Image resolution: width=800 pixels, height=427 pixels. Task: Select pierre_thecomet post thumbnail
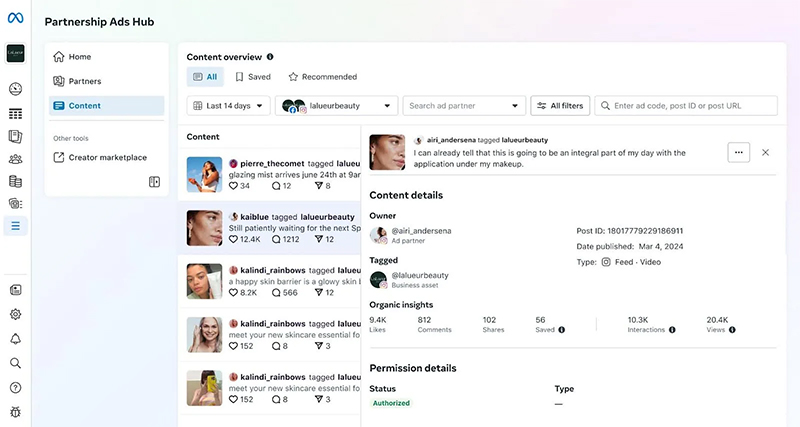tap(204, 174)
